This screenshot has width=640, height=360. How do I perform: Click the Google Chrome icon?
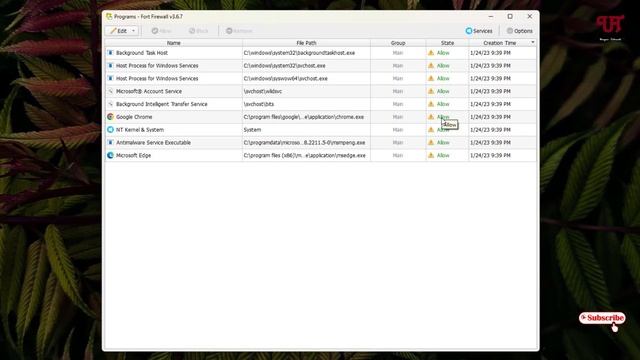tap(110, 117)
